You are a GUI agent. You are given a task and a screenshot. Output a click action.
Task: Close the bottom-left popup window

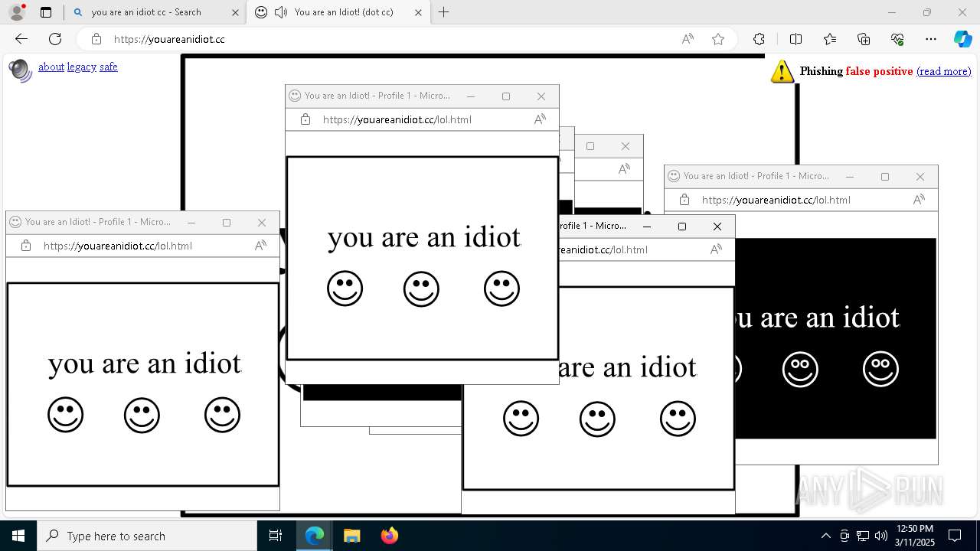click(262, 223)
